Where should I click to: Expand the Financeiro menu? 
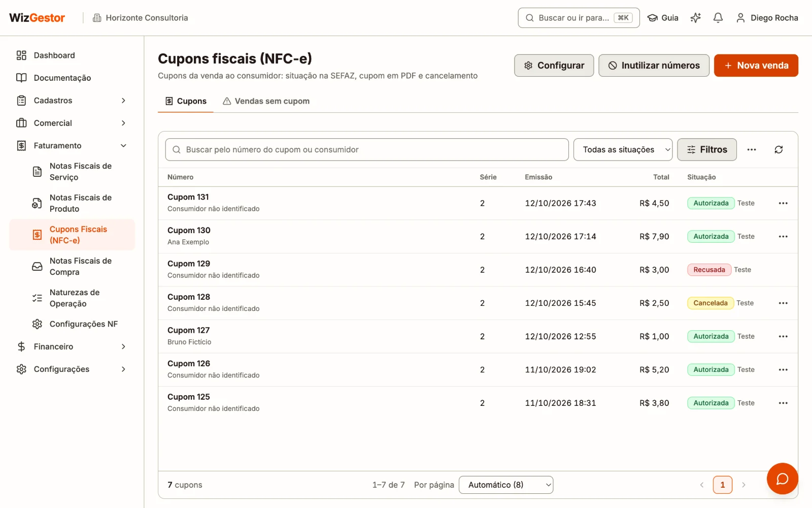point(72,346)
